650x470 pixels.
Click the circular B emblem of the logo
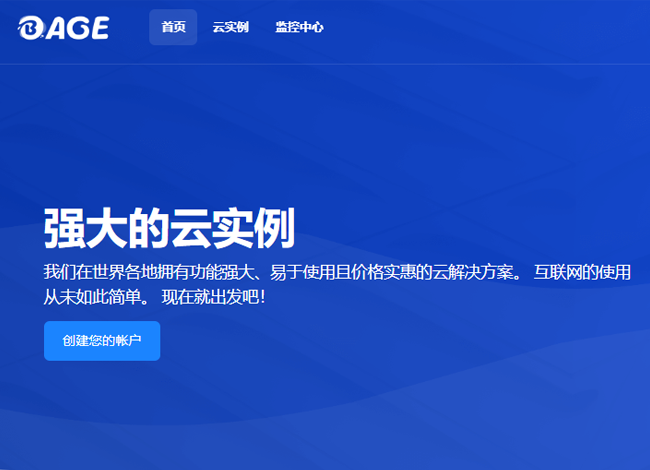29,28
